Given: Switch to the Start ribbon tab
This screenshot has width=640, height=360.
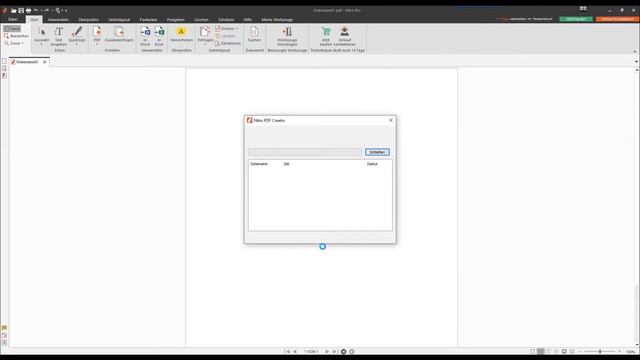Looking at the screenshot, I should click(x=34, y=20).
